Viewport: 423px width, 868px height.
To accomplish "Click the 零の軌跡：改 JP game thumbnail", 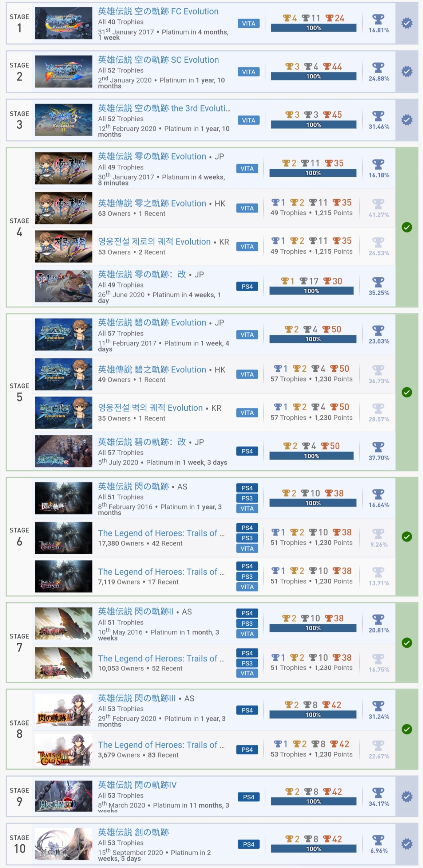I will pyautogui.click(x=64, y=286).
